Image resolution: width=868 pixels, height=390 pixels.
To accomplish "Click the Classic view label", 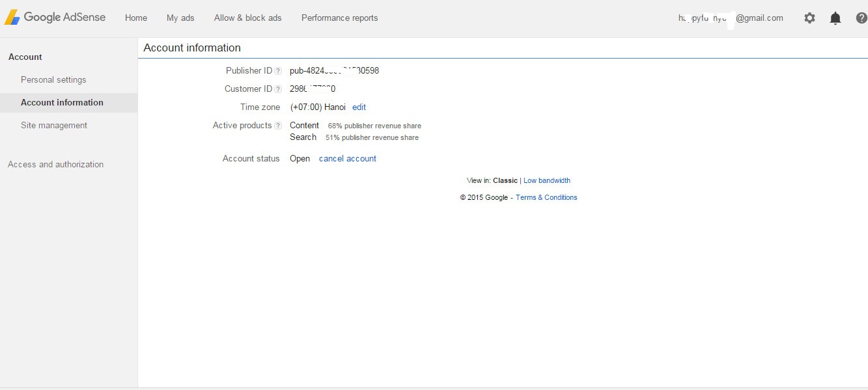I will [x=505, y=180].
